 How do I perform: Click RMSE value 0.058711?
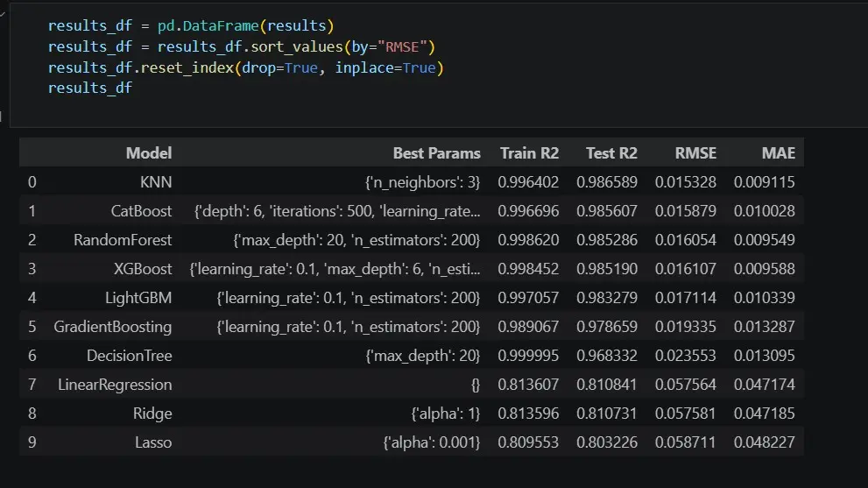685,442
